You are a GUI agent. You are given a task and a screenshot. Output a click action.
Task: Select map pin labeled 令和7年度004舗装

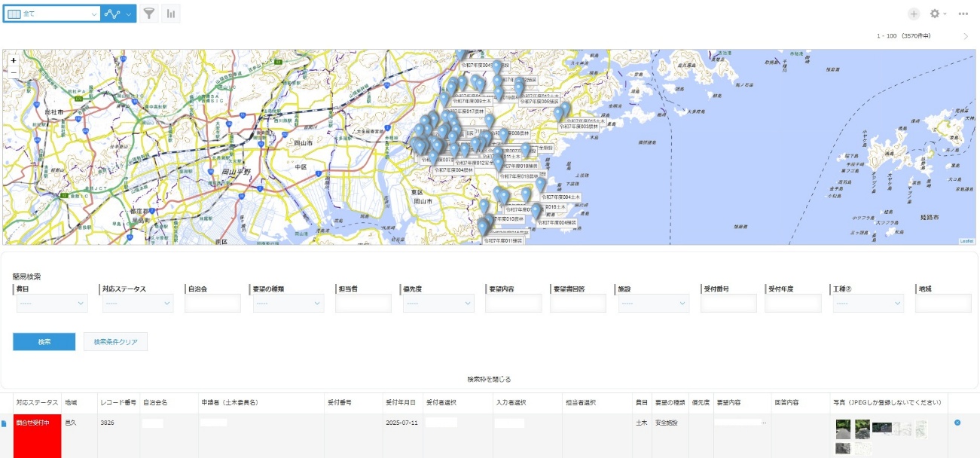tap(536, 210)
